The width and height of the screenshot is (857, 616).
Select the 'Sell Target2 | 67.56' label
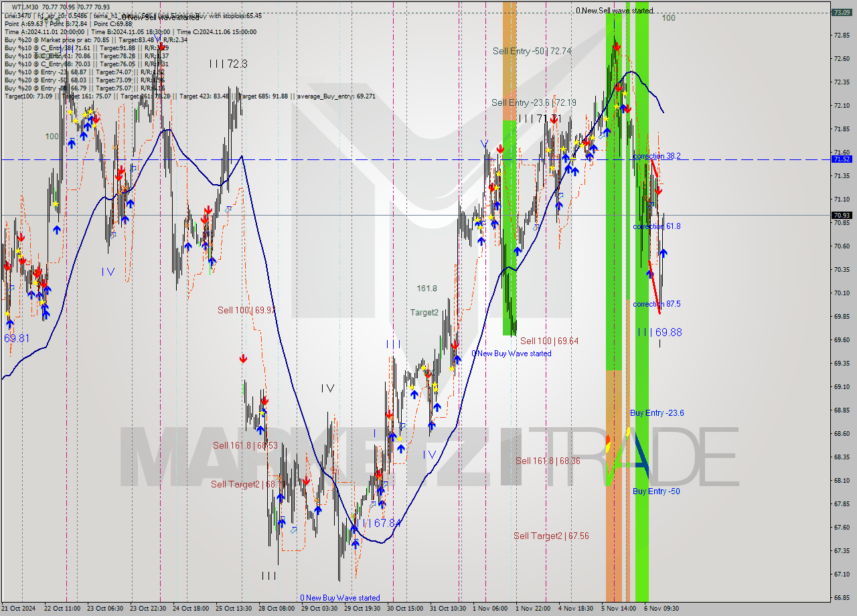(x=551, y=536)
